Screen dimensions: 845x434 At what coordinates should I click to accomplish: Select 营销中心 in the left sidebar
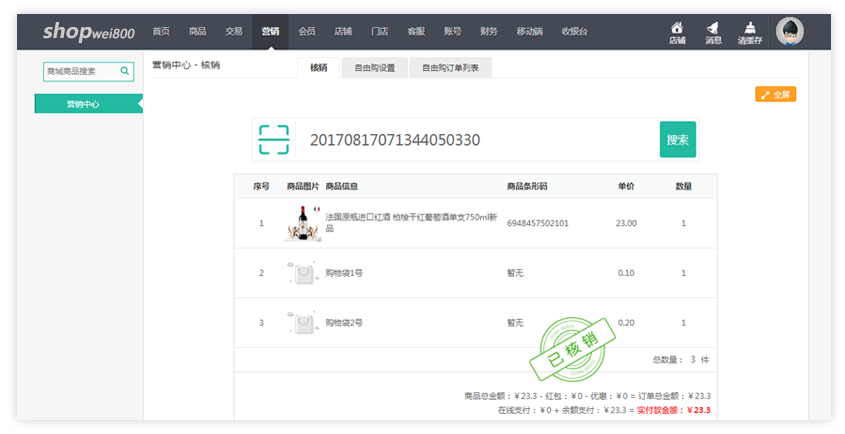coord(88,104)
